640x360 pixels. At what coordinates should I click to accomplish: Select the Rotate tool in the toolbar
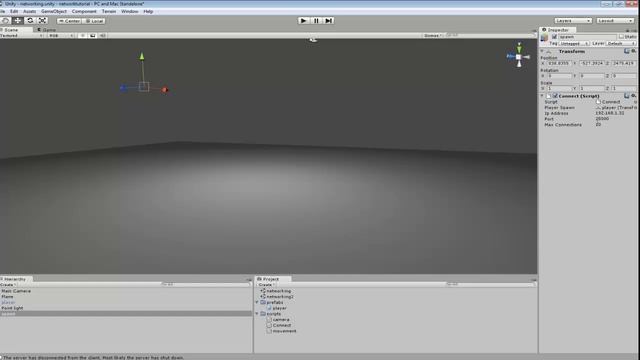(x=30, y=20)
